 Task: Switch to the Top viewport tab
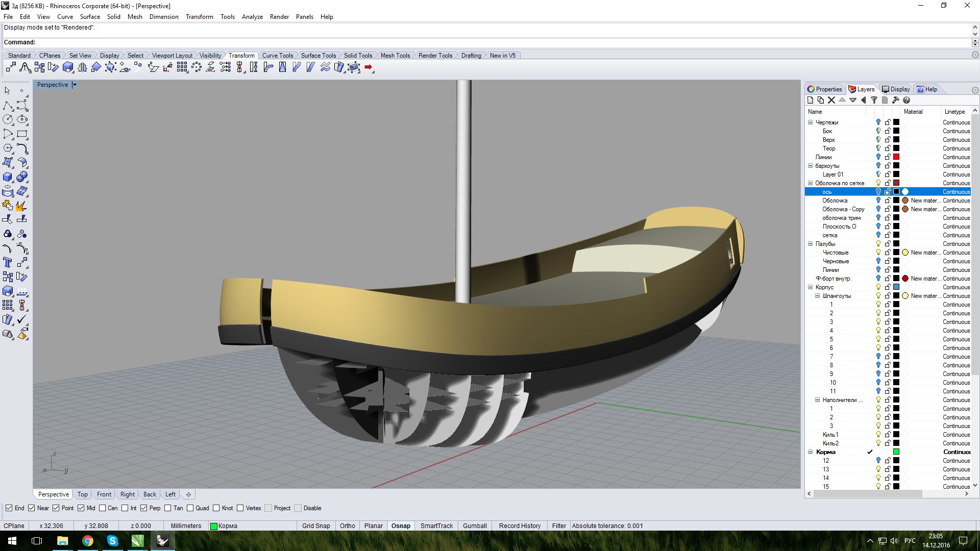pyautogui.click(x=82, y=494)
